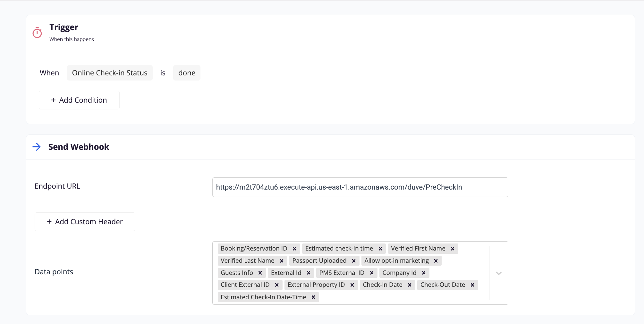Remove the Guests Info data point

[x=260, y=273]
